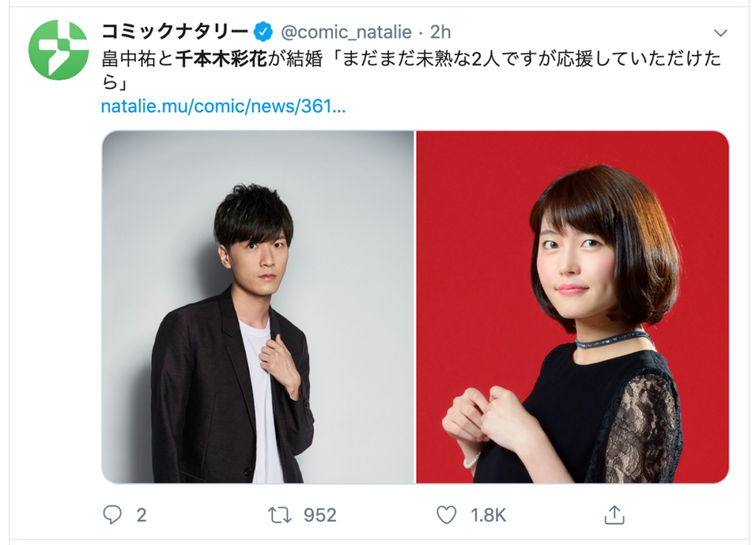The width and height of the screenshot is (756, 545).
Task: Click the 1.8K likes count
Action: click(489, 515)
